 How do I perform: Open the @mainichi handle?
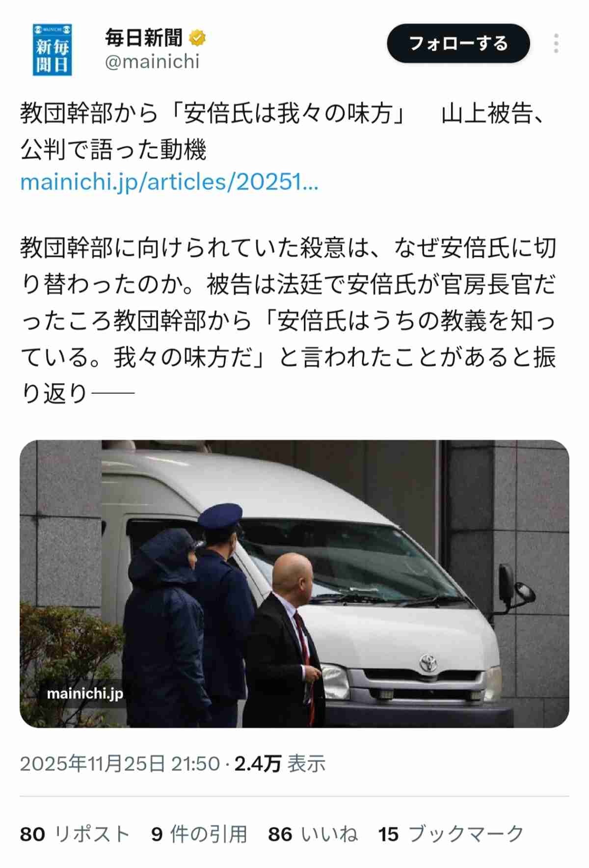(x=152, y=62)
